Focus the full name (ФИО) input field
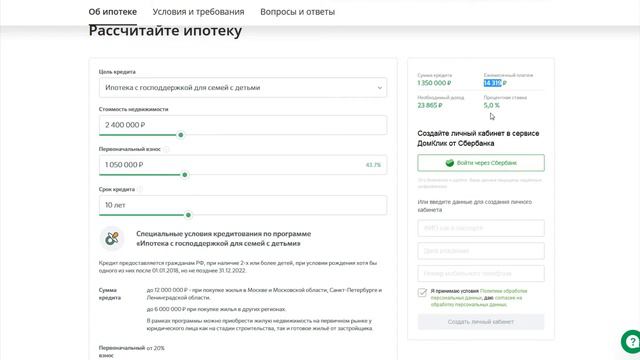Image resolution: width=640 pixels, height=360 pixels. (x=481, y=228)
